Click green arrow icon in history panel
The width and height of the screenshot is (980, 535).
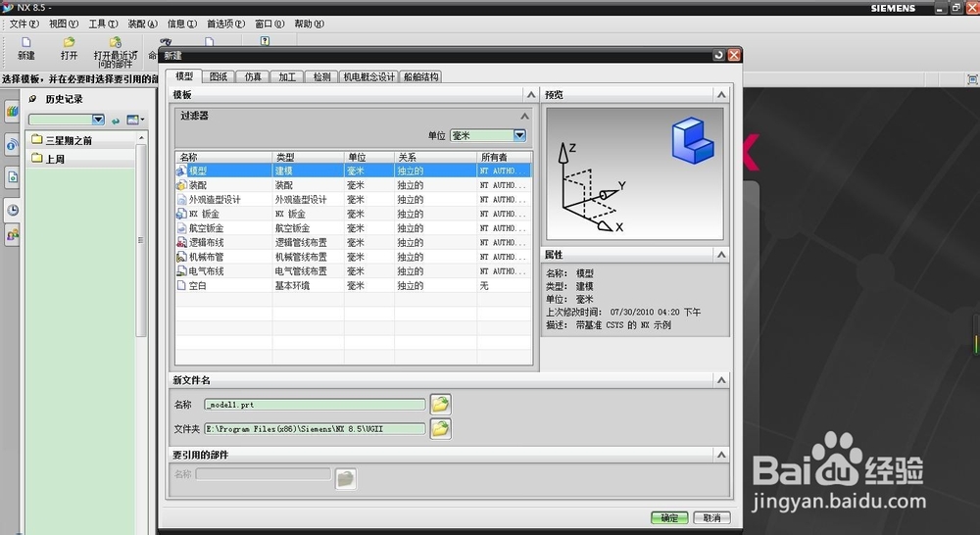coord(116,120)
